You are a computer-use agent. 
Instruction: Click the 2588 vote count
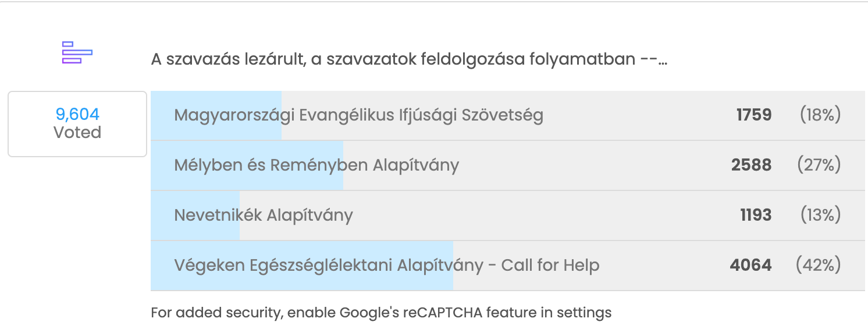click(752, 165)
